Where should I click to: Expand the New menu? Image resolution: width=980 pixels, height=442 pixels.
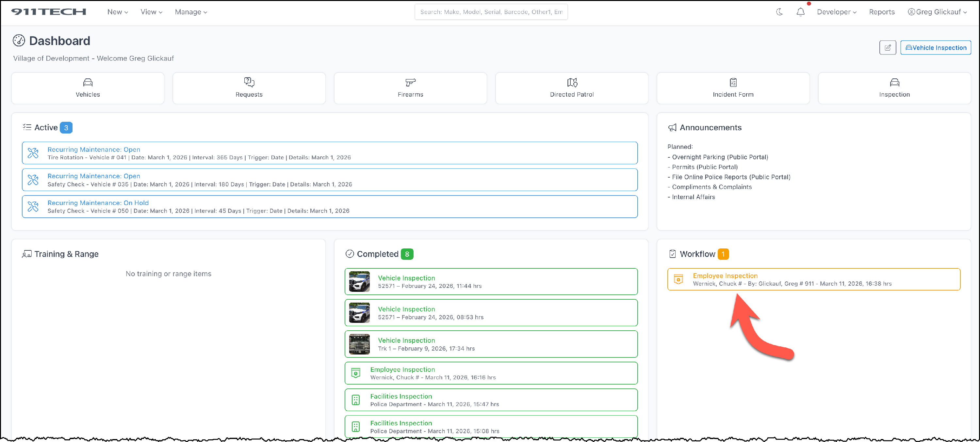tap(117, 12)
